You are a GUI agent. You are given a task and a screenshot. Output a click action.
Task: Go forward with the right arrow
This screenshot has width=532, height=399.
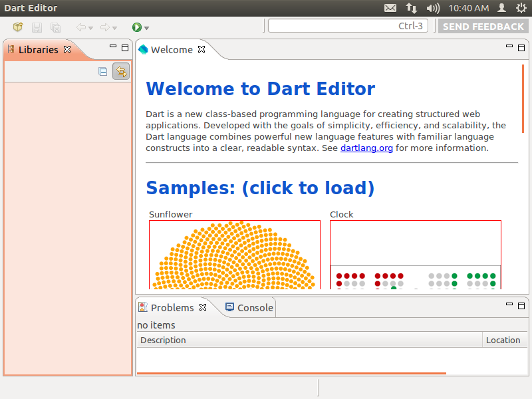(x=105, y=27)
